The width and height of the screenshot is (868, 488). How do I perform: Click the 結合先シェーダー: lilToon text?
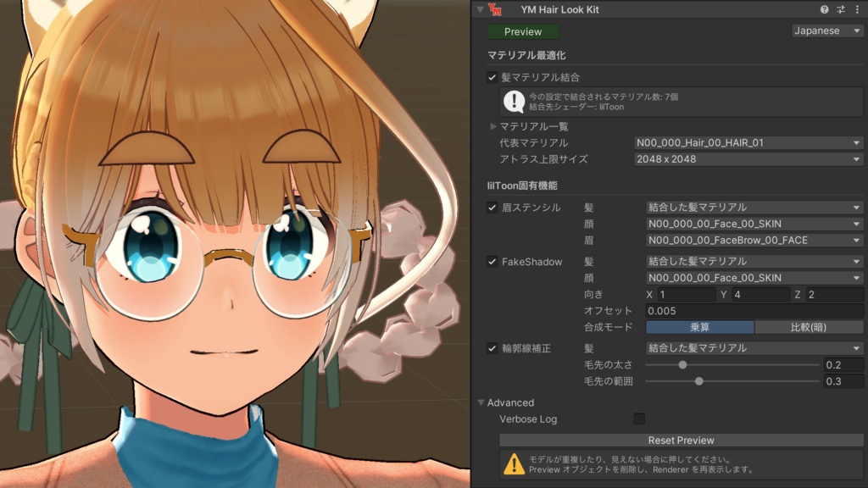coord(576,107)
